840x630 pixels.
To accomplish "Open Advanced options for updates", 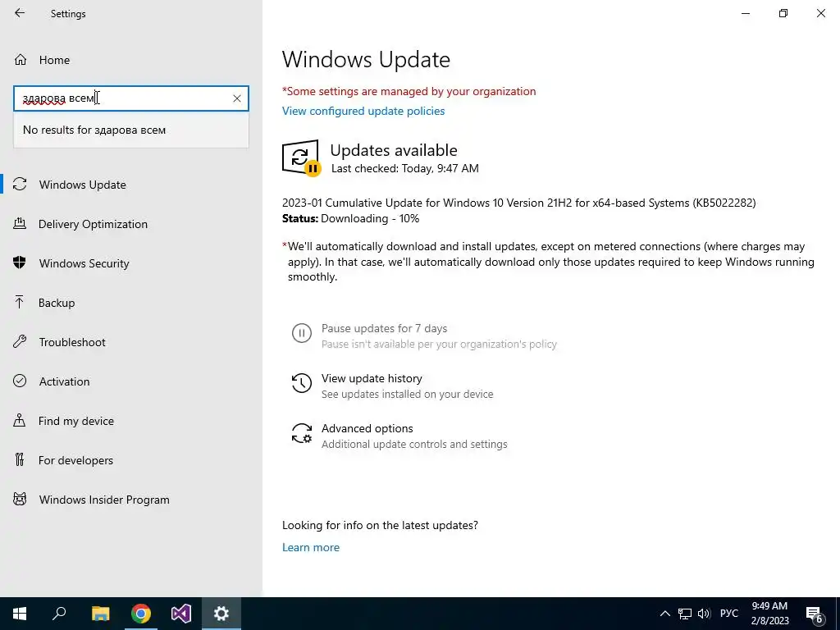I will pos(367,428).
